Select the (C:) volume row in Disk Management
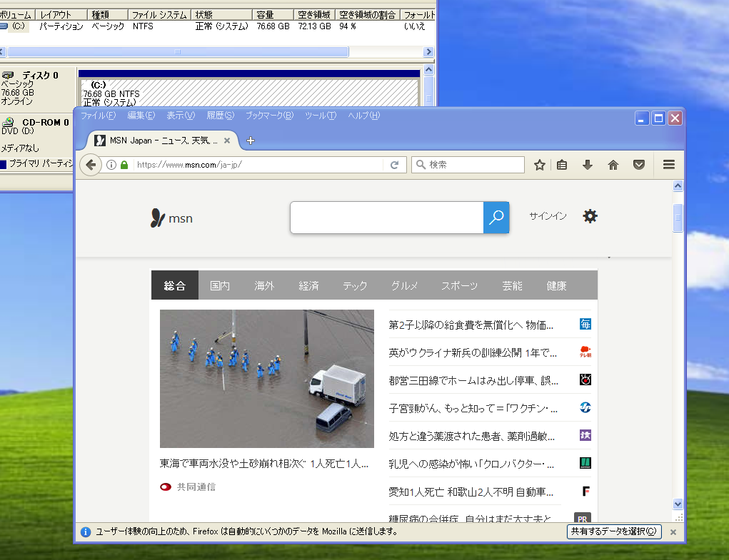Viewport: 729px width, 560px height. point(217,26)
